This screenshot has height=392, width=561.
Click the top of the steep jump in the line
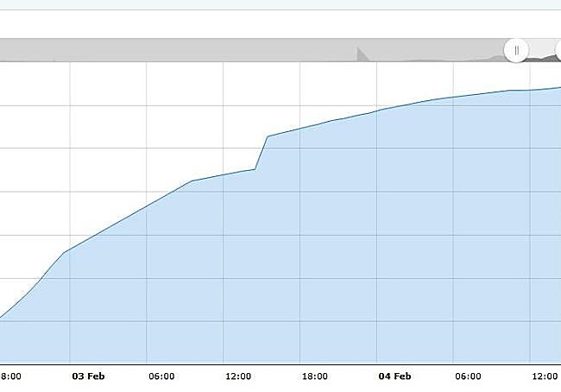(268, 136)
